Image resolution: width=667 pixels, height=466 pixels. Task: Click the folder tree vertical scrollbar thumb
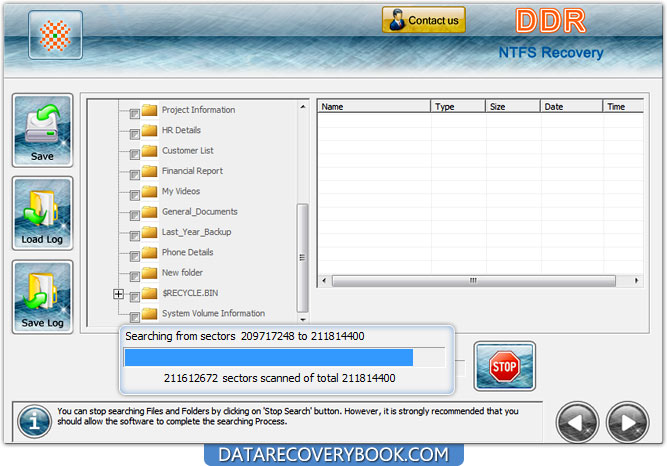(302, 258)
